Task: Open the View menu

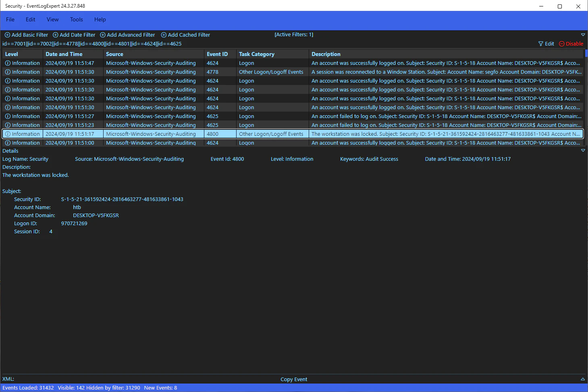Action: [52, 19]
